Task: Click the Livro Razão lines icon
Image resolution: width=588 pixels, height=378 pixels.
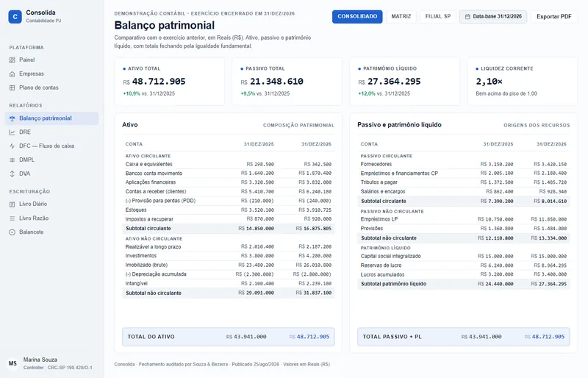Action: tap(12, 218)
